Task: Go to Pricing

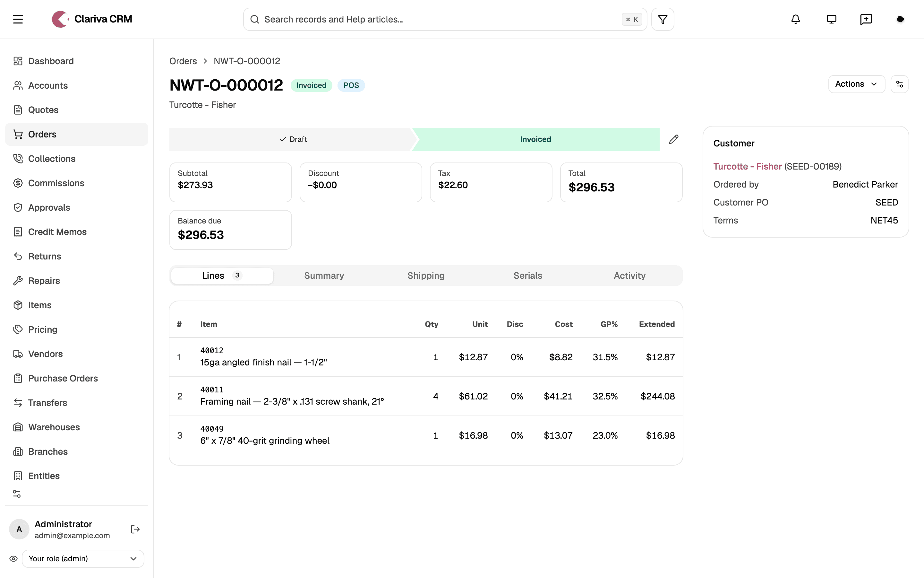Action: click(76, 329)
